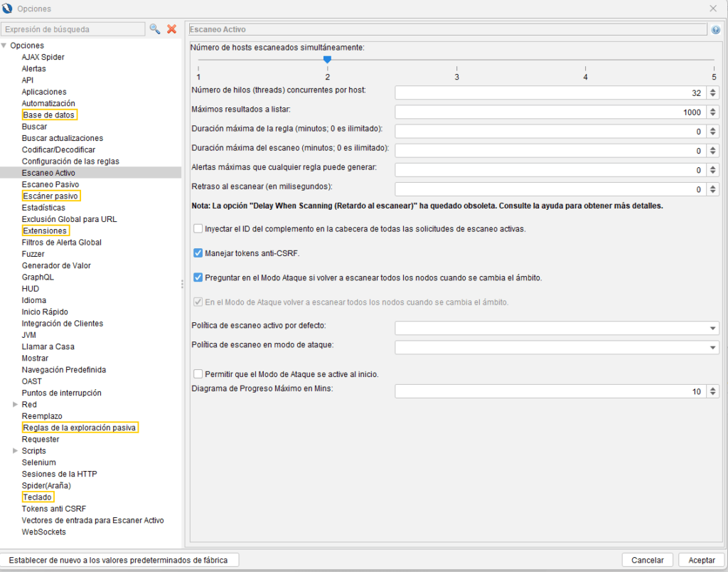Collapse the Opciones root node
Screen dimensions: 728x572
point(4,46)
